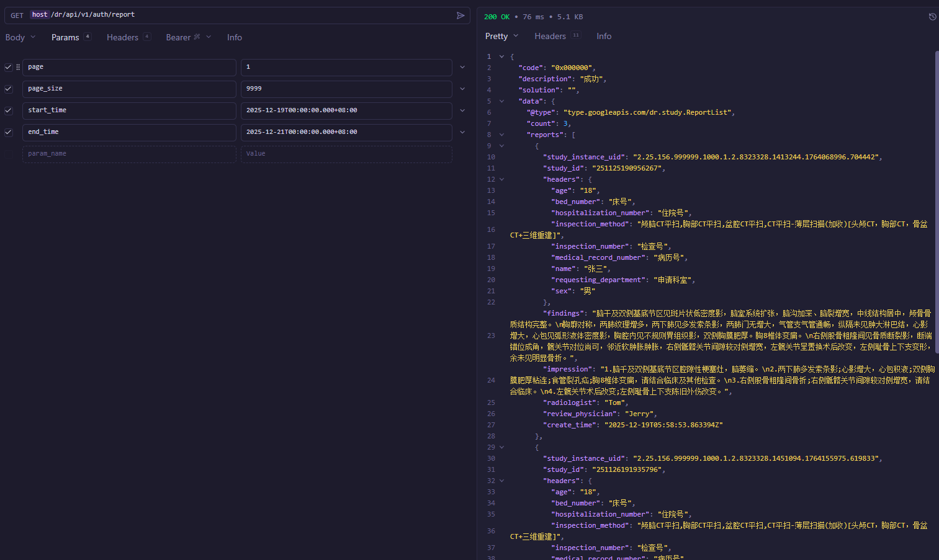Viewport: 939px width, 560px height.
Task: Click the GET method button
Action: click(17, 16)
